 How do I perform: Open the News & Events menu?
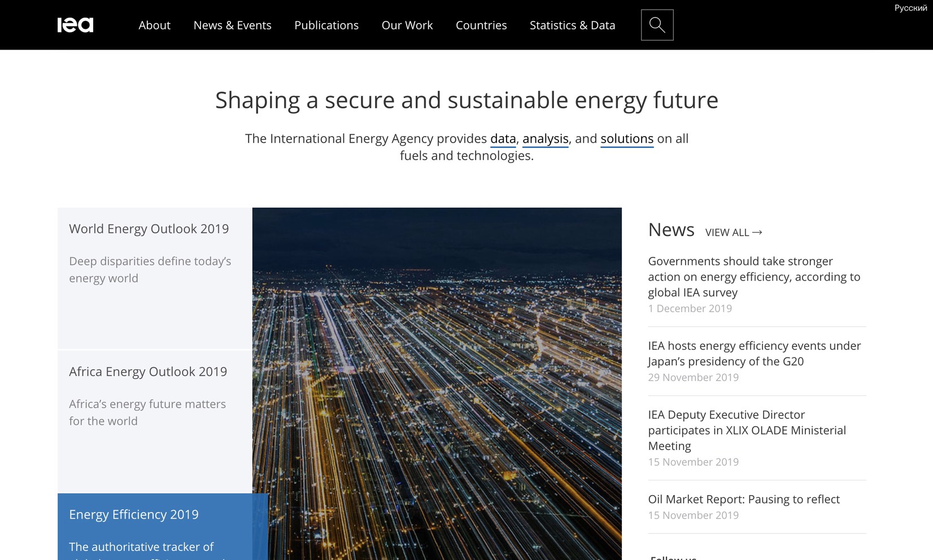pos(232,25)
